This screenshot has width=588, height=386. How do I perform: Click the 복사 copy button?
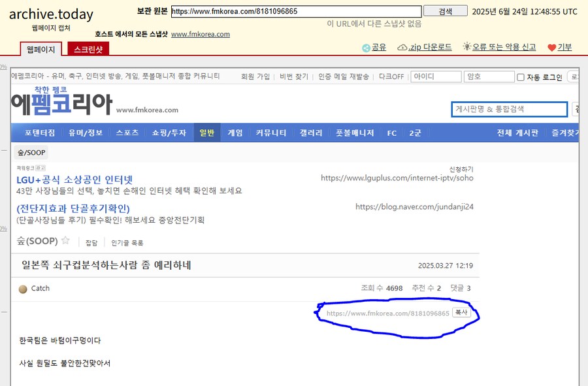pyautogui.click(x=461, y=312)
